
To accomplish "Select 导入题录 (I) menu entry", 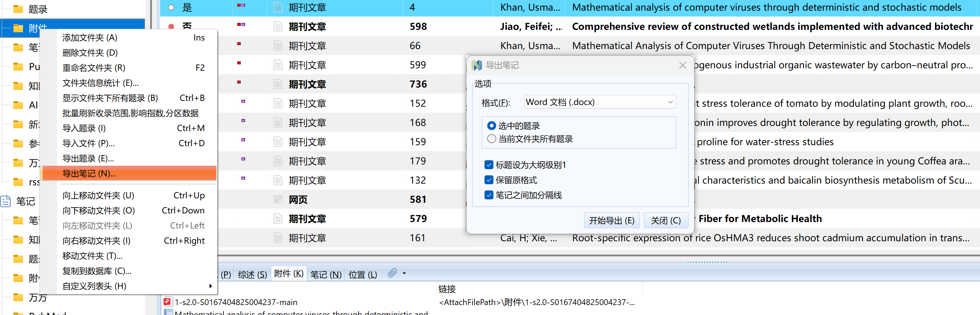I will pos(129,128).
